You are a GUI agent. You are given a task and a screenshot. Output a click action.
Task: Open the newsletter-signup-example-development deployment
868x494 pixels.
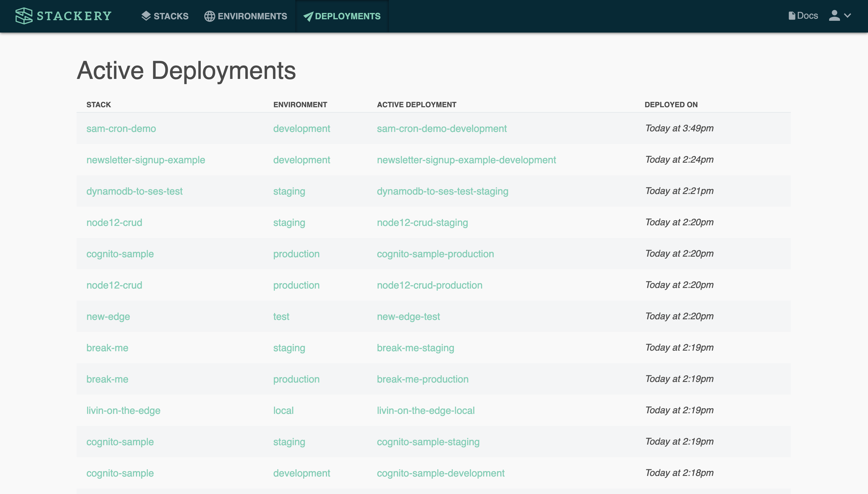tap(467, 160)
